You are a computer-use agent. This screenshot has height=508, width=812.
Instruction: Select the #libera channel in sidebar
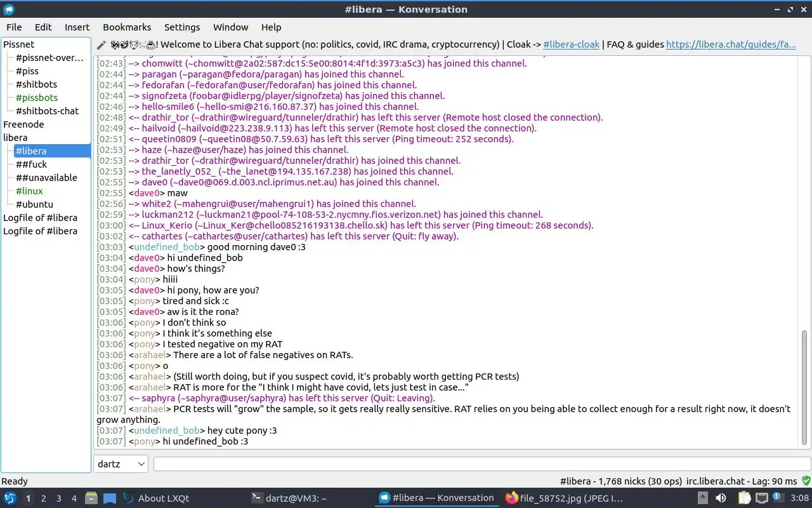(52, 151)
